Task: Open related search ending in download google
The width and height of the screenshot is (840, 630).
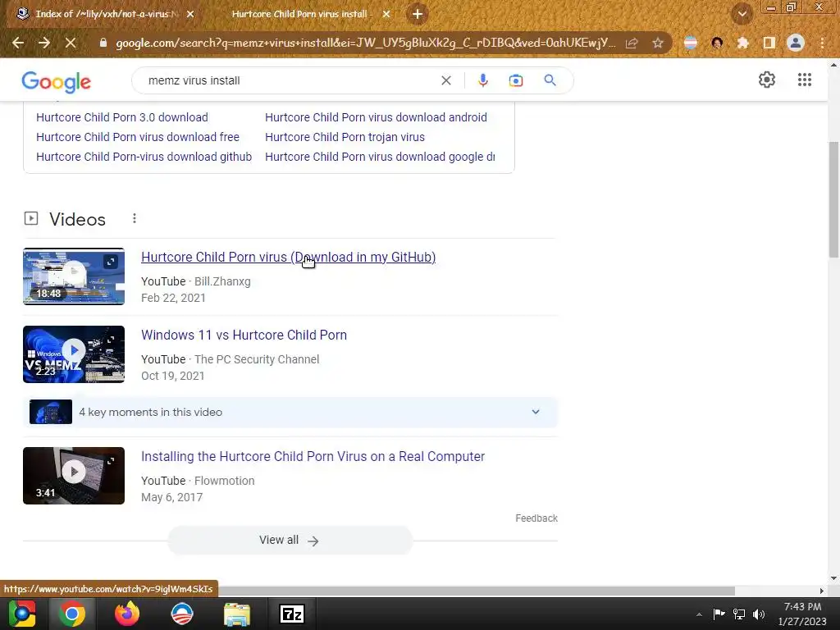Action: coord(380,157)
